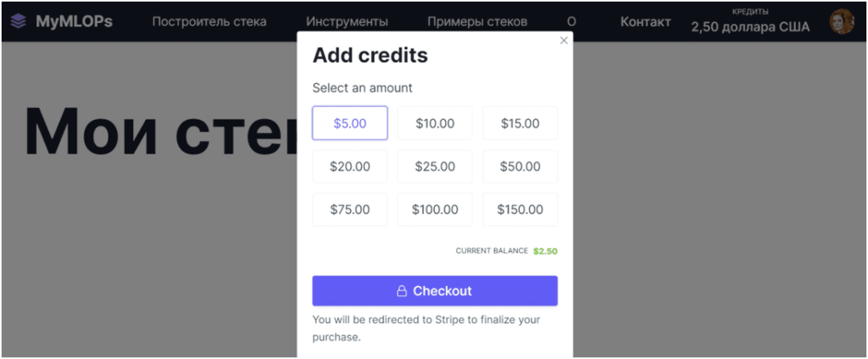Screen dimensions: 868x359
Task: Select the $20.00 amount
Action: (x=350, y=166)
